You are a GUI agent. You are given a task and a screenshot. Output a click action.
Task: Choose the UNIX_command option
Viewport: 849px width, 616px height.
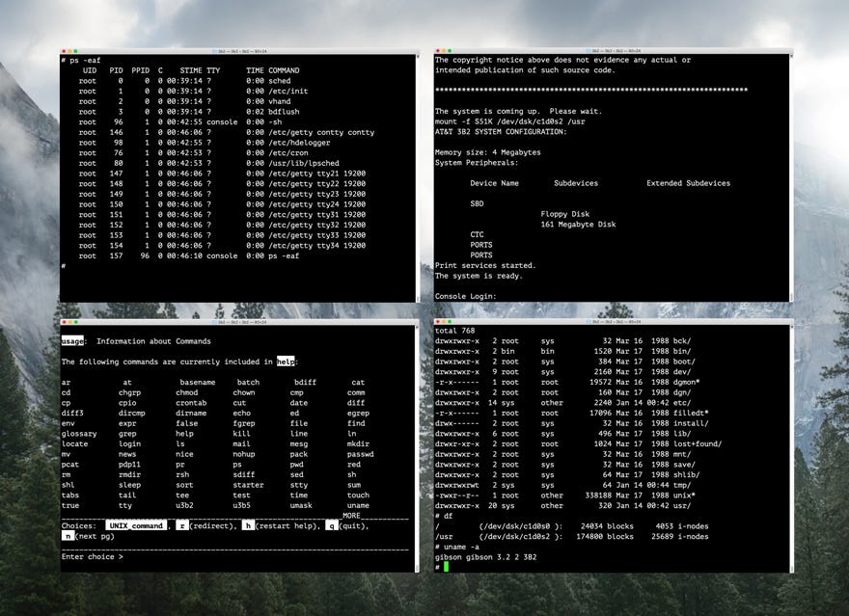tap(135, 526)
